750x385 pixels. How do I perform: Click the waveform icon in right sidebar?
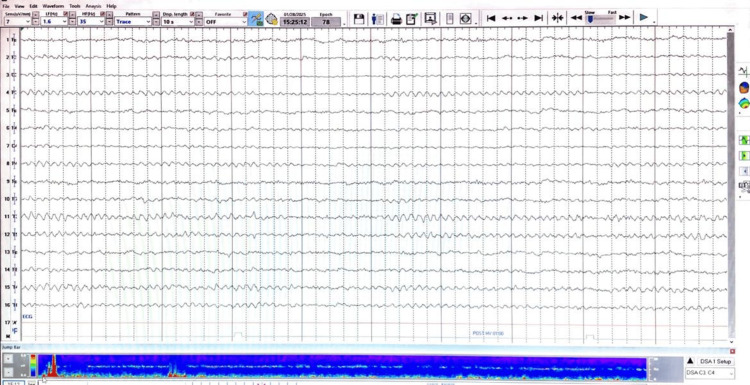tap(743, 71)
